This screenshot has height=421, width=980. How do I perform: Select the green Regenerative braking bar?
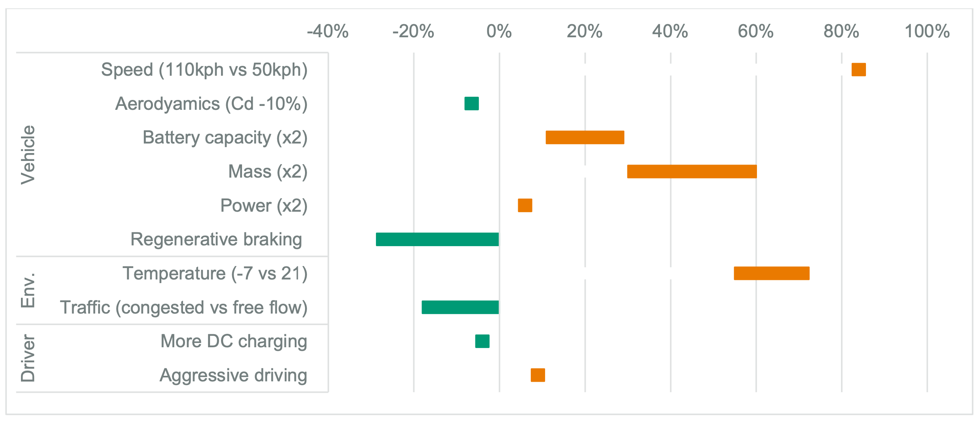437,239
